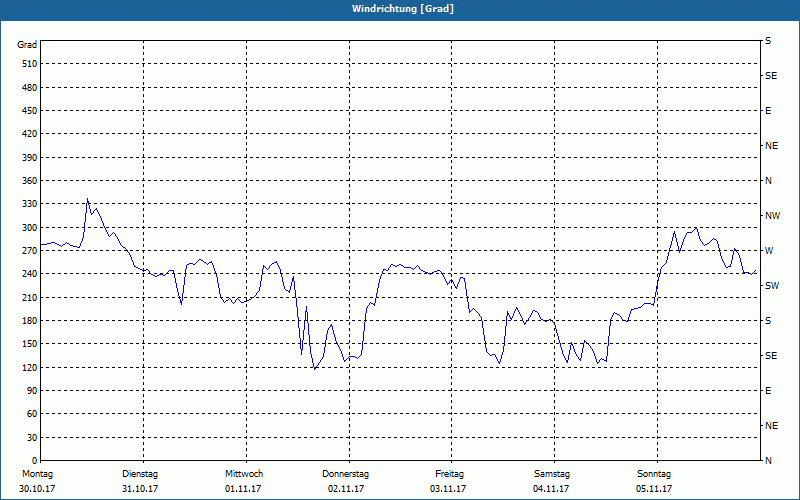Click the W compass direction label
Screen dimensions: 800x500
click(768, 251)
